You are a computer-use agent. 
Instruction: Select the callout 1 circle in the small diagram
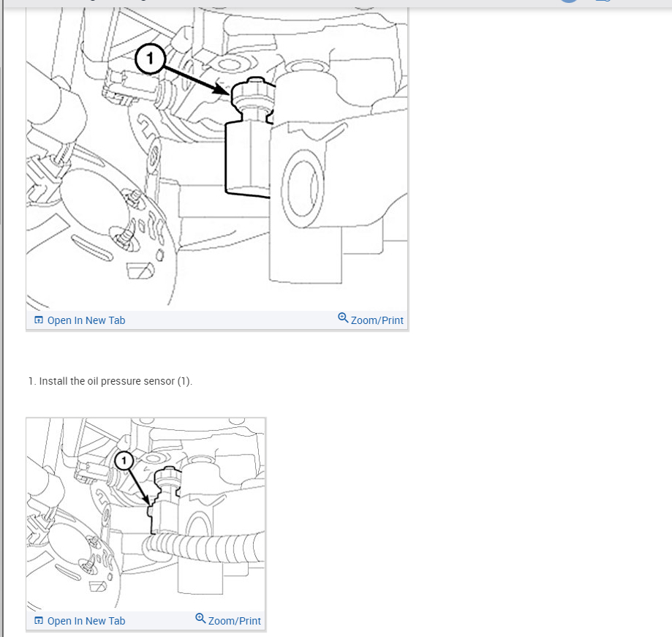coord(124,461)
